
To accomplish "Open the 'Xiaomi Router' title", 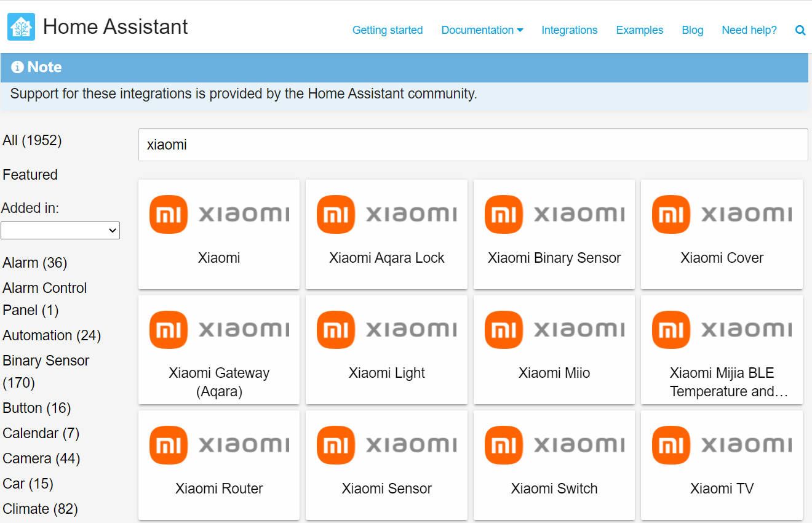I will 219,489.
